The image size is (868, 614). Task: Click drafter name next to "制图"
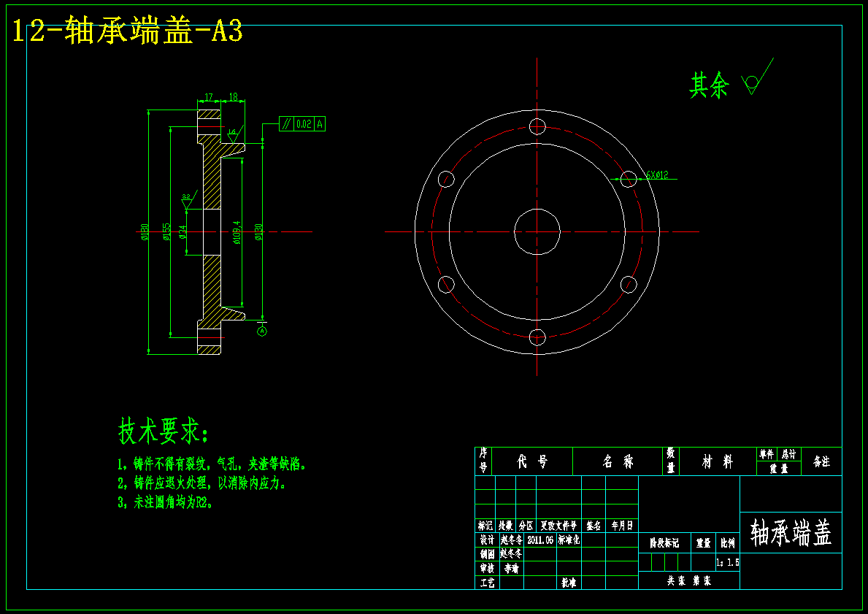511,553
